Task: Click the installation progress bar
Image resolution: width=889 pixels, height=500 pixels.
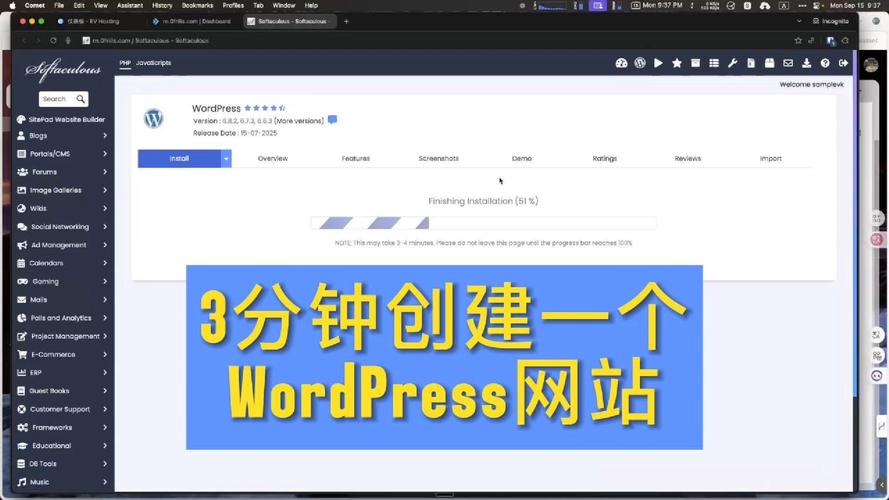Action: (483, 223)
